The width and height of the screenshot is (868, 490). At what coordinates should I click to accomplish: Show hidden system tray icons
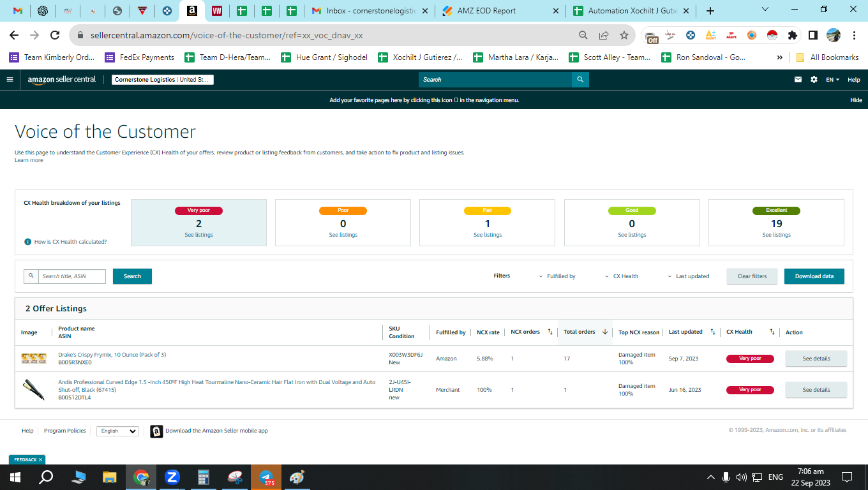711,477
